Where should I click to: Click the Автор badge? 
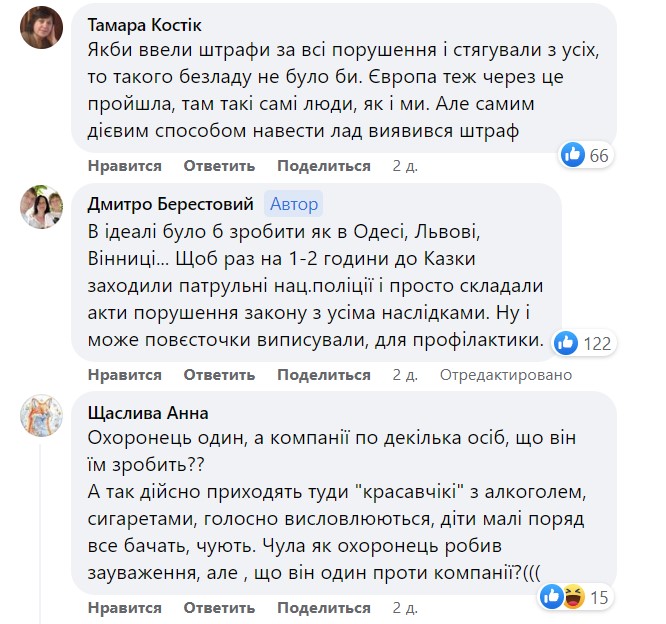(x=294, y=204)
